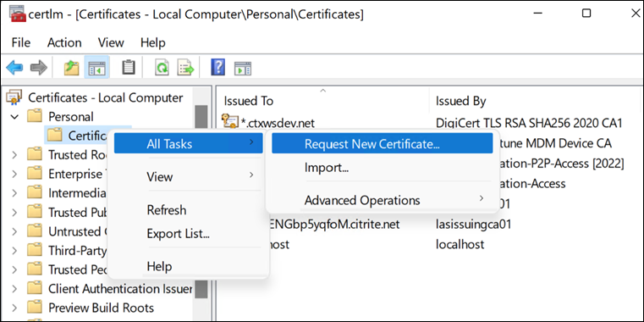Image resolution: width=644 pixels, height=322 pixels.
Task: Click the Back arrow toolbar icon
Action: [x=14, y=68]
